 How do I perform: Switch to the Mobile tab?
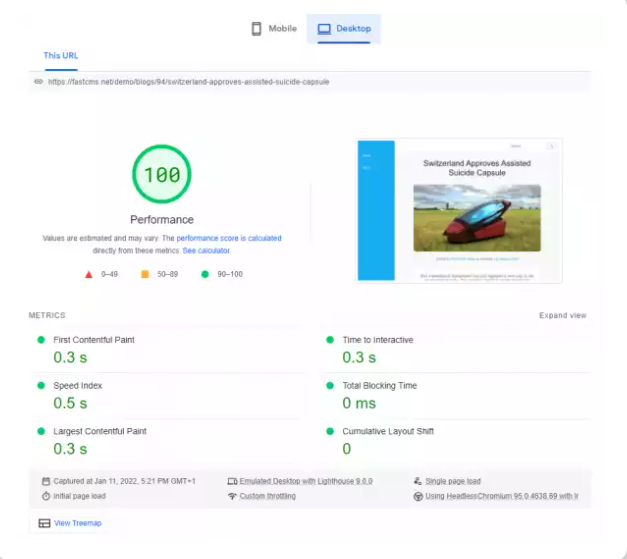[x=274, y=29]
